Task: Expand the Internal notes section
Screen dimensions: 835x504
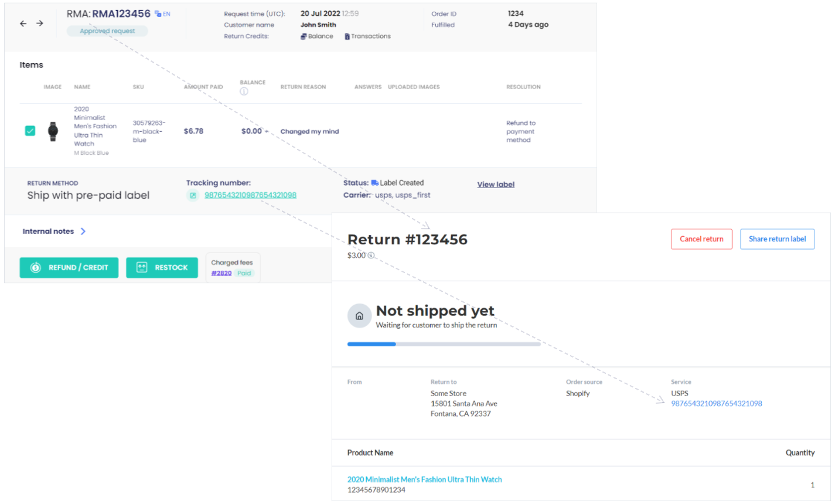Action: pyautogui.click(x=83, y=231)
